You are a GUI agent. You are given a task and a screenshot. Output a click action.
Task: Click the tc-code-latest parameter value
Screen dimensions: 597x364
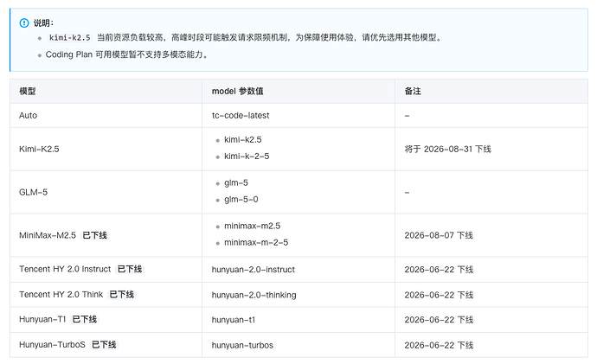tap(241, 115)
